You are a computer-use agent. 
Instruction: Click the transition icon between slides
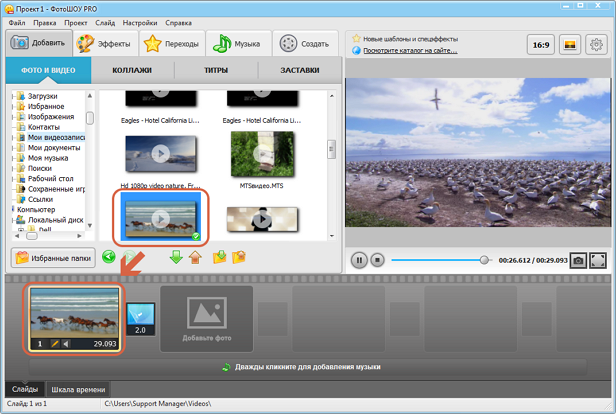[x=140, y=318]
